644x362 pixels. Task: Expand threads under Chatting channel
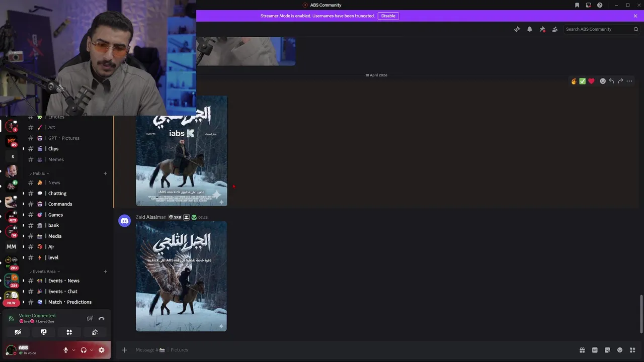point(23,194)
